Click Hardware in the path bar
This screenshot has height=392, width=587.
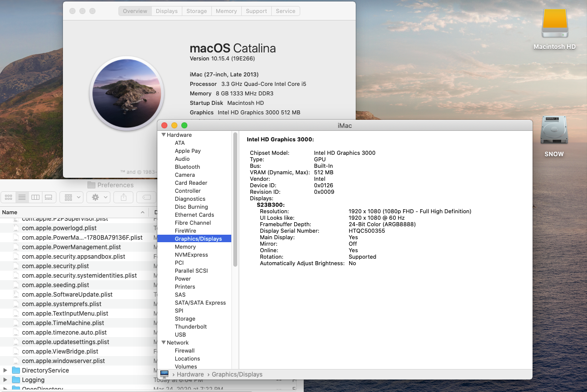coord(190,374)
